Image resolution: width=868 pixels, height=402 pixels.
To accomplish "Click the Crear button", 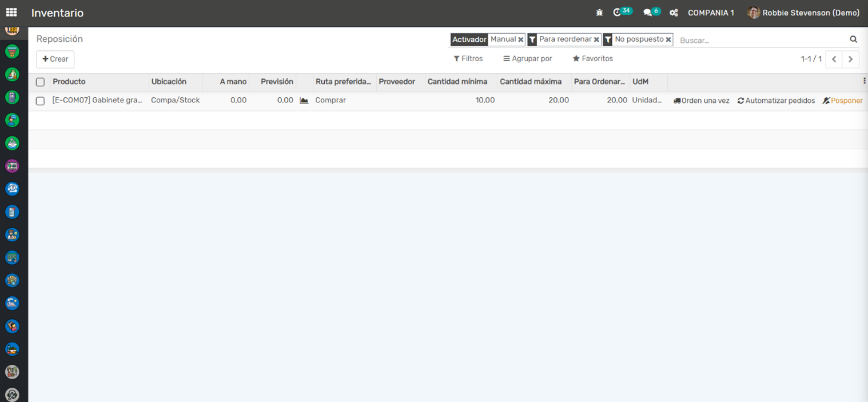I will coord(55,59).
